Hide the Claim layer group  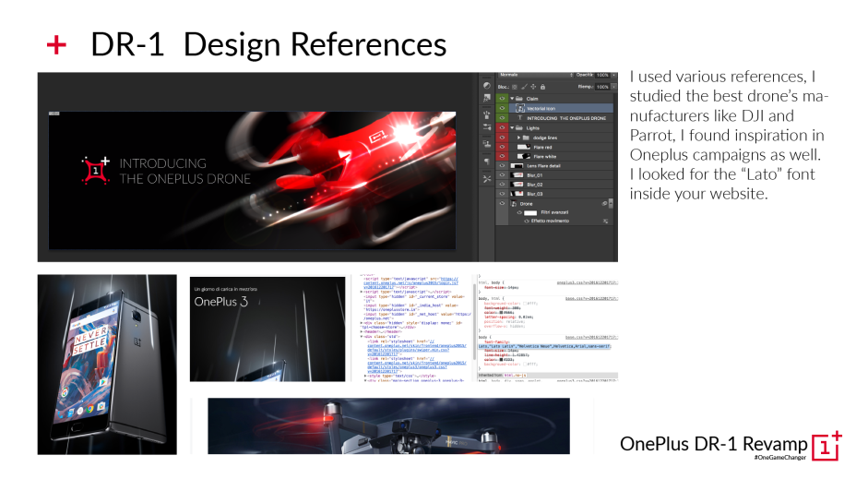coord(502,98)
